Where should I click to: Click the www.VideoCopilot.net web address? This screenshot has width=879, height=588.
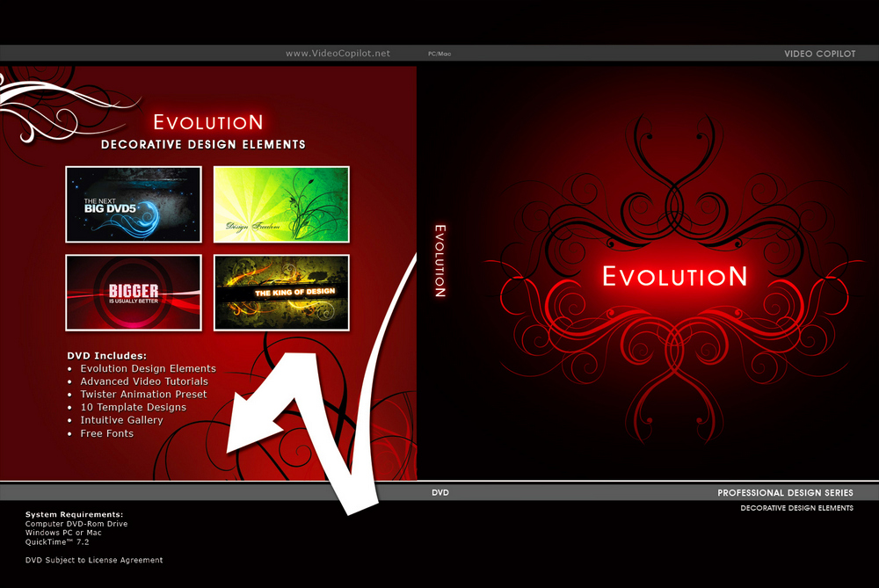338,54
